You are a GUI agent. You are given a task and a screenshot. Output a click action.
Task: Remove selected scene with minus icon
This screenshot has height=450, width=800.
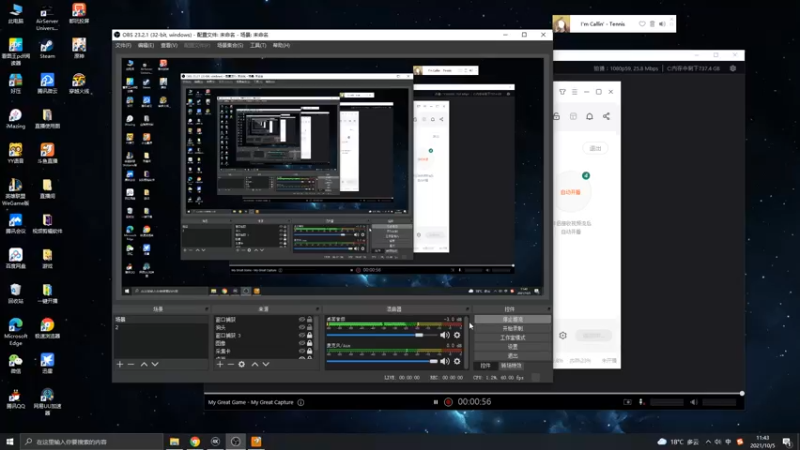pos(131,364)
